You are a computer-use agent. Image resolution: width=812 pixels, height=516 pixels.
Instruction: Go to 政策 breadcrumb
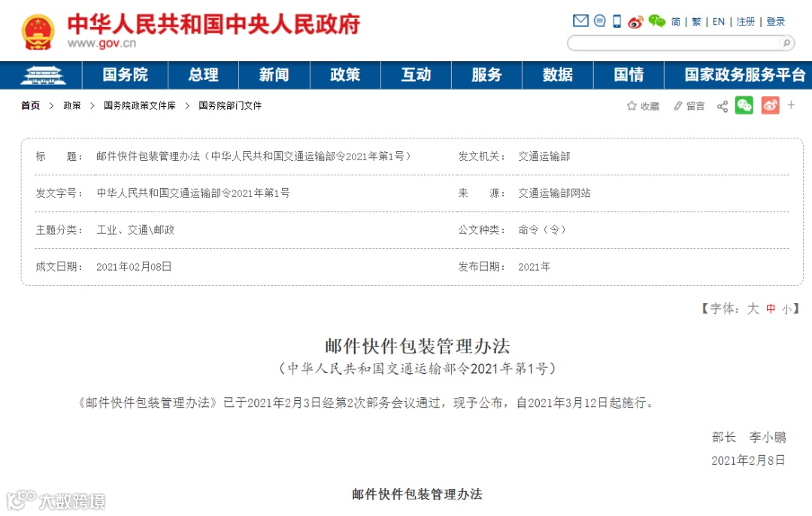[72, 106]
